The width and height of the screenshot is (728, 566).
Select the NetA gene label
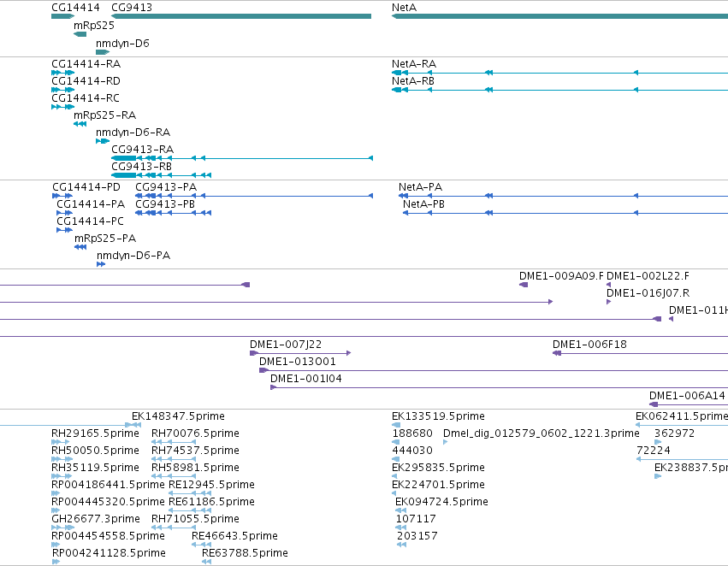click(x=404, y=8)
